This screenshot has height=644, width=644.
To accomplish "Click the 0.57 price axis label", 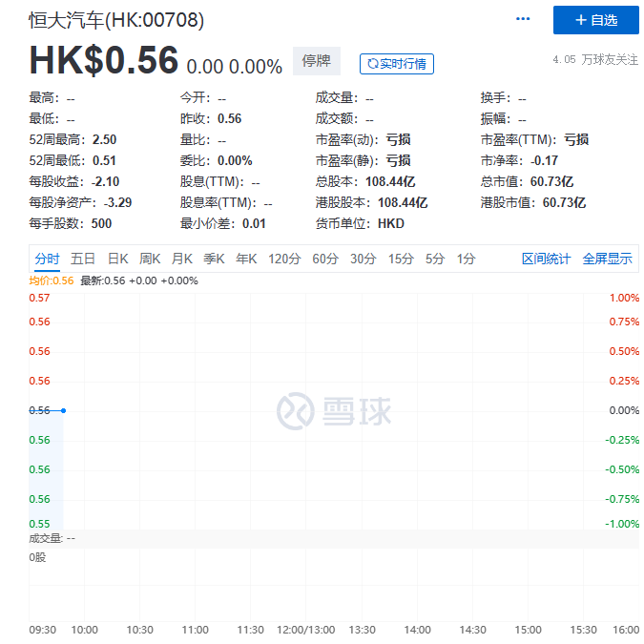I will pos(39,299).
